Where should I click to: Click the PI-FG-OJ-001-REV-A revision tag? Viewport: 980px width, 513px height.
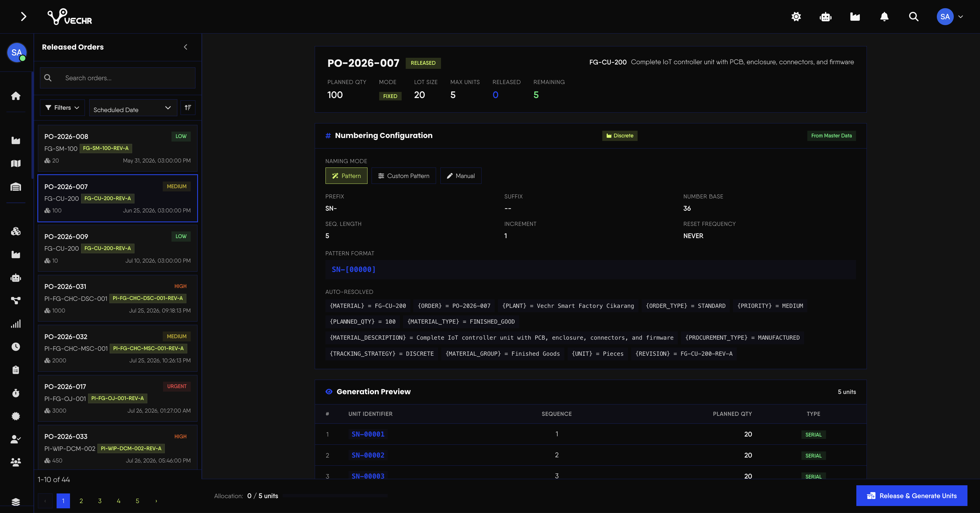[x=118, y=398]
